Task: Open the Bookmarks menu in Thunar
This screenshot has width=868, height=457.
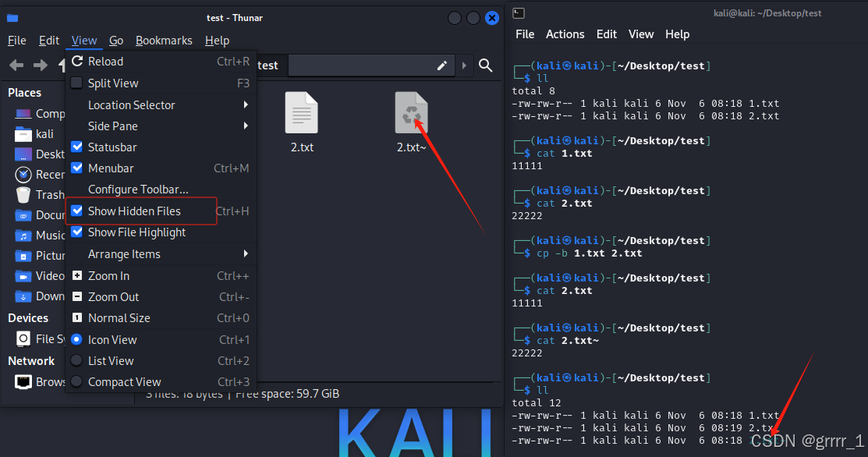Action: [164, 41]
